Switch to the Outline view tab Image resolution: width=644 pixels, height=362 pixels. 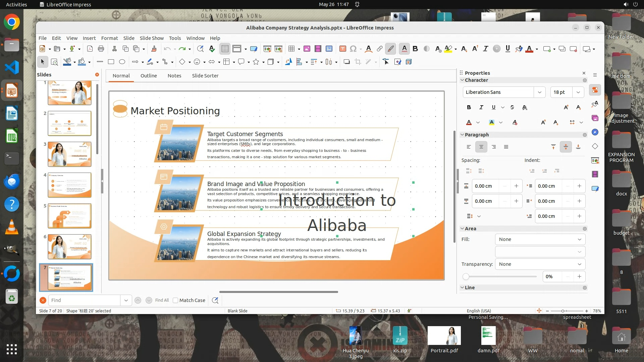149,76
